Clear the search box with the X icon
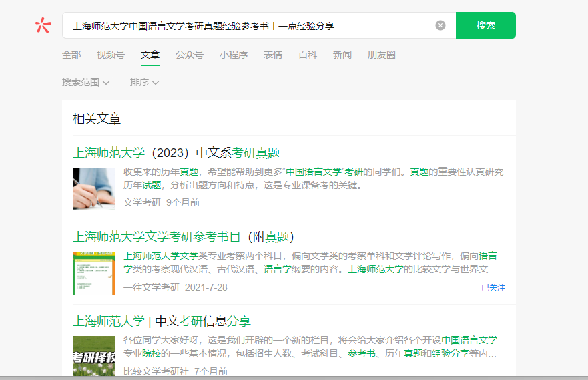 point(440,25)
